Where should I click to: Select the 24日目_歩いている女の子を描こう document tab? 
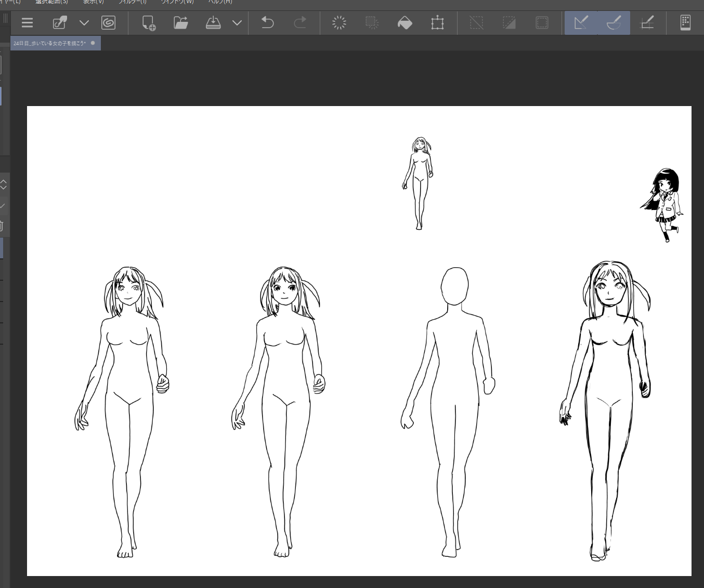click(49, 43)
